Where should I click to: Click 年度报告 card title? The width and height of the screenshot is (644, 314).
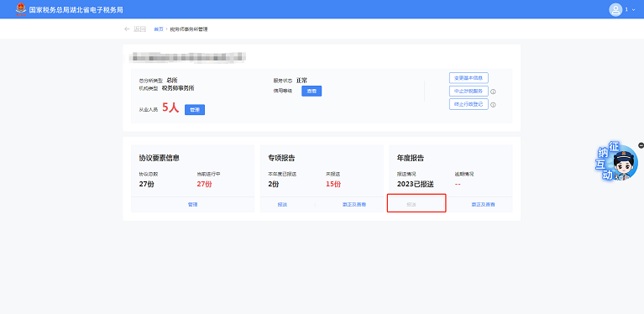pos(411,158)
